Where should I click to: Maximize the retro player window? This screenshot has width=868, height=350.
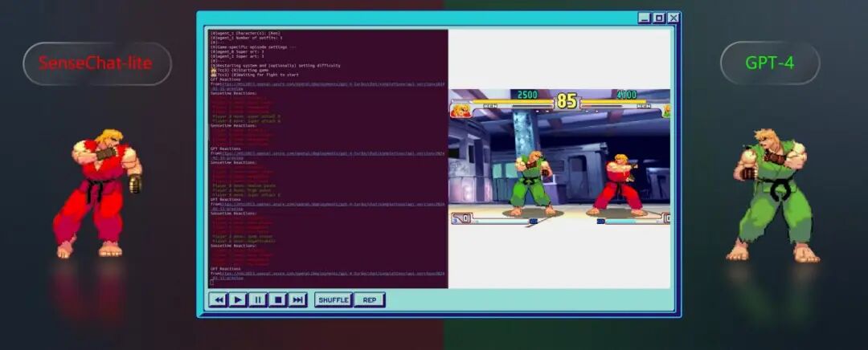click(658, 18)
